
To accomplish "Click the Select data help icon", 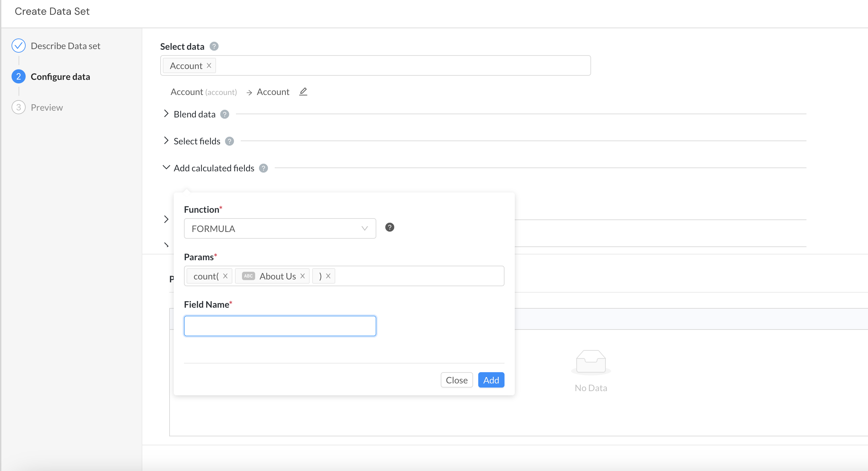I will point(214,46).
